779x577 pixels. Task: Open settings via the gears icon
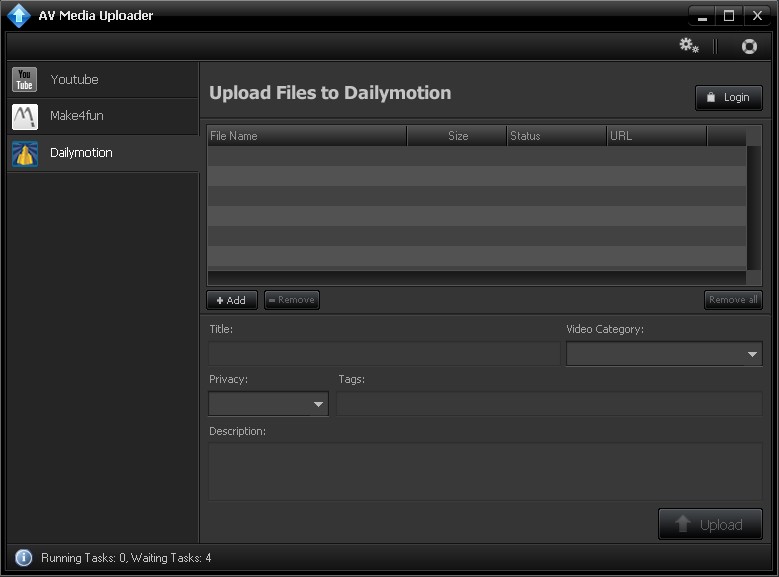688,46
